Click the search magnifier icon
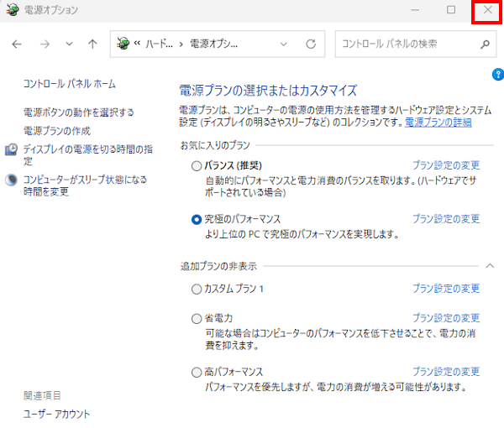The height and width of the screenshot is (428, 504). pyautogui.click(x=485, y=44)
